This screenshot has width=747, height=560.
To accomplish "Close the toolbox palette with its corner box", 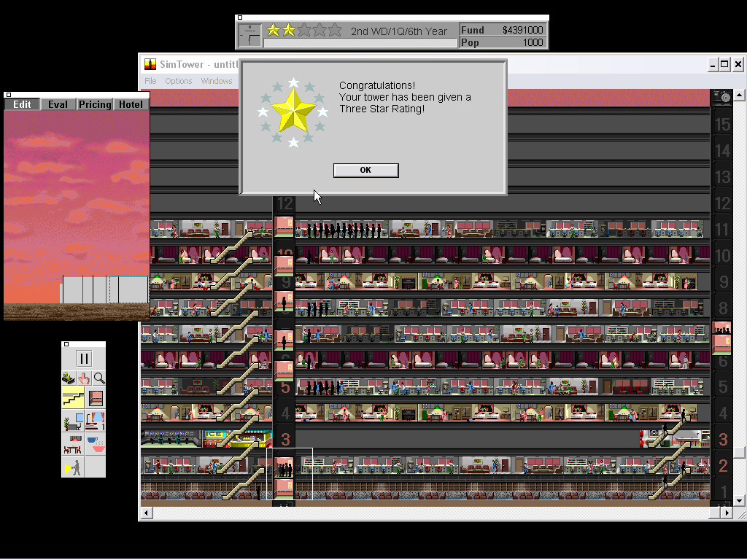I will tap(66, 344).
